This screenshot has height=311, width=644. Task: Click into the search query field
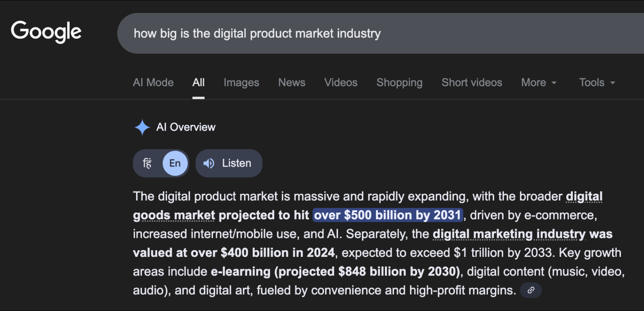coord(373,34)
